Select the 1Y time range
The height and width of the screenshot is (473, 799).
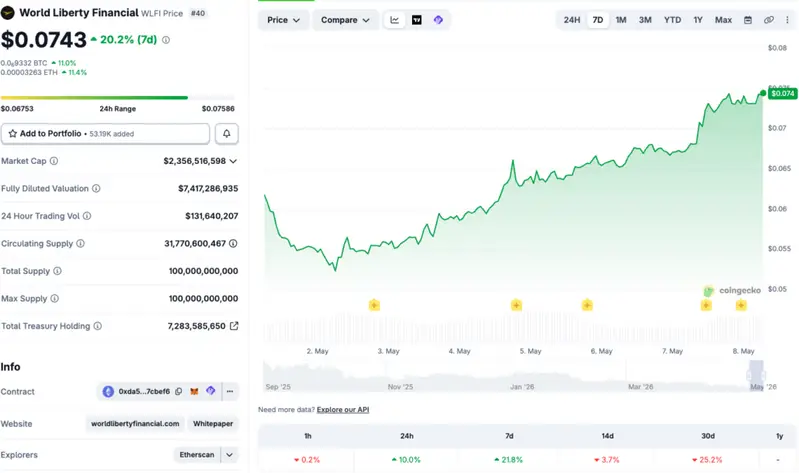pyautogui.click(x=698, y=20)
